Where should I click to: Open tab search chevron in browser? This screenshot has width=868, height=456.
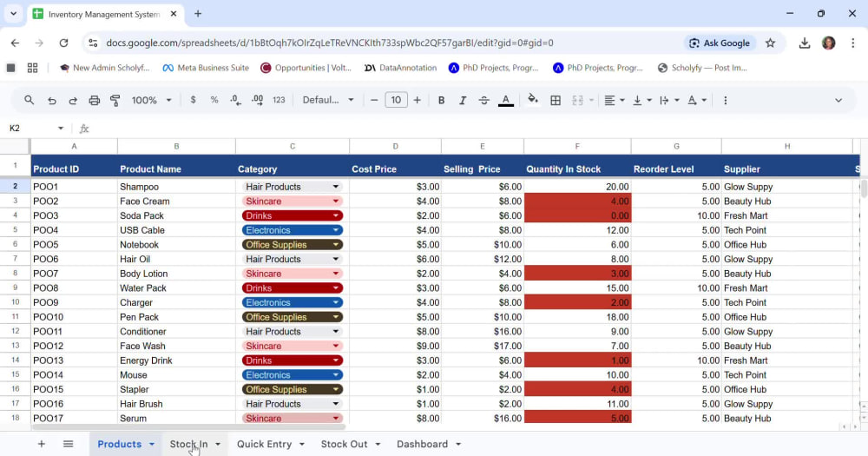(13, 14)
